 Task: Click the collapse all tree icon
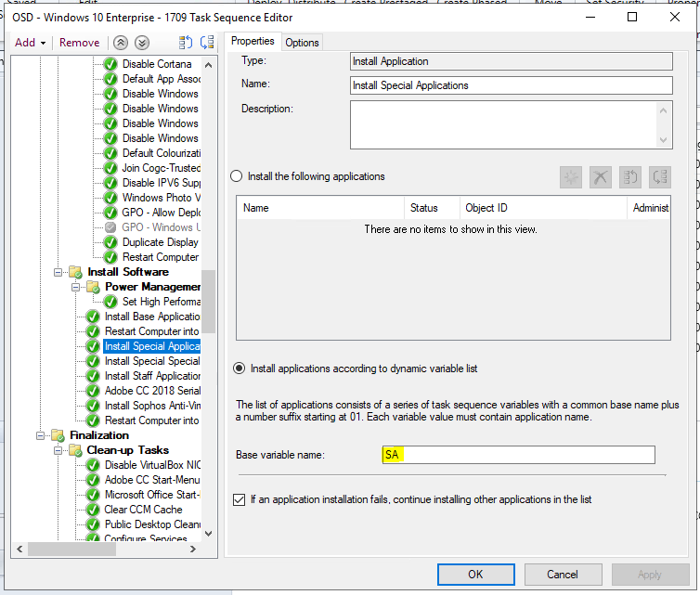207,43
